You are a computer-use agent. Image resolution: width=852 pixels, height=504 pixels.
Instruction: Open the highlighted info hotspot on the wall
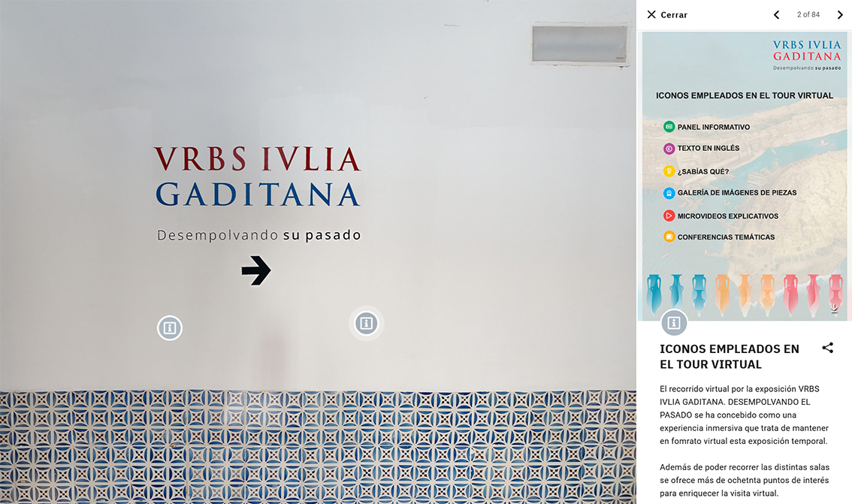[x=366, y=324]
